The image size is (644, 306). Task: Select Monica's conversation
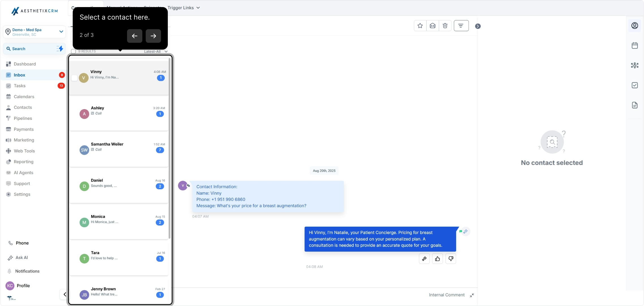pyautogui.click(x=119, y=222)
